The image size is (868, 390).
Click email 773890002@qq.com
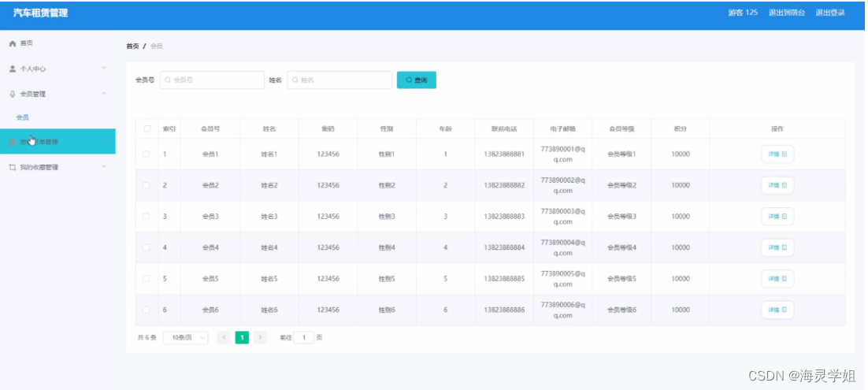point(563,185)
